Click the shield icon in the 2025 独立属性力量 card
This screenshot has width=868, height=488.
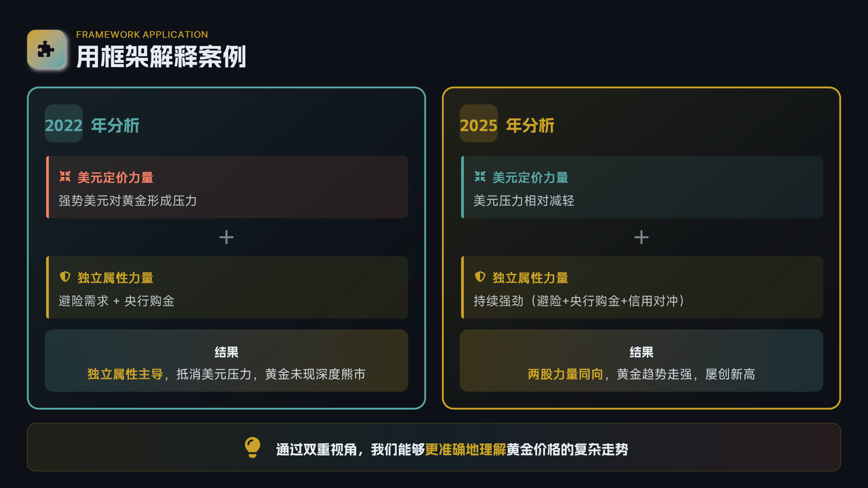[480, 277]
